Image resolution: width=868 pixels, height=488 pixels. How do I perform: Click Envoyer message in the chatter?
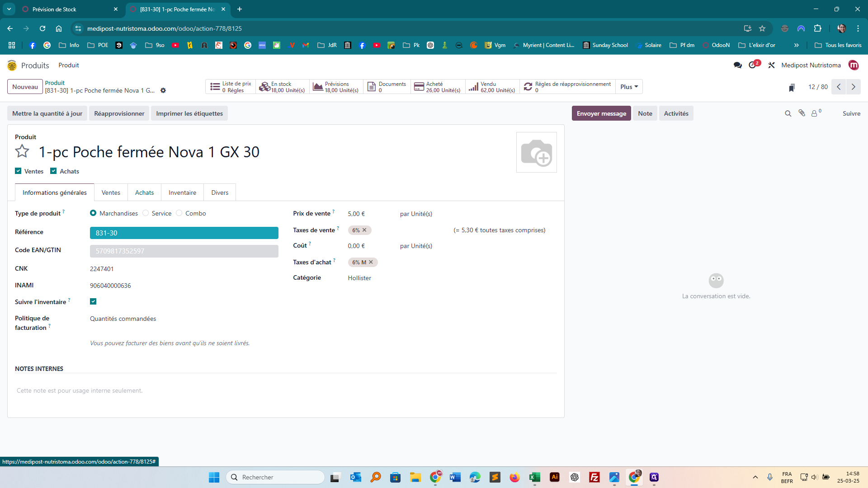601,113
